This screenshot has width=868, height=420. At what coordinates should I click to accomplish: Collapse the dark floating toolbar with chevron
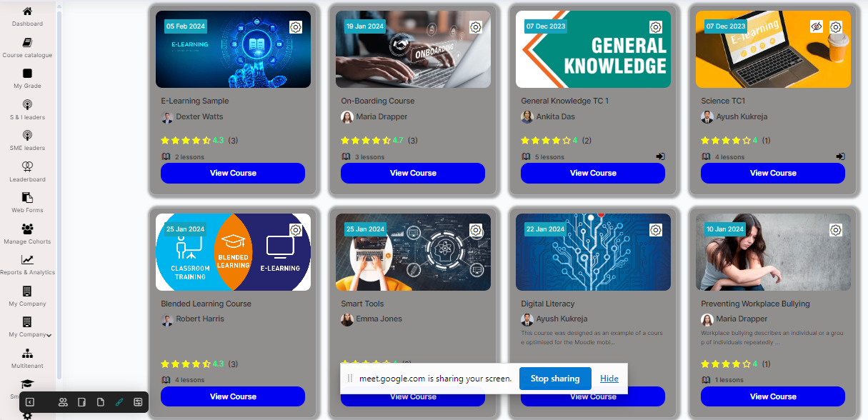[30, 402]
